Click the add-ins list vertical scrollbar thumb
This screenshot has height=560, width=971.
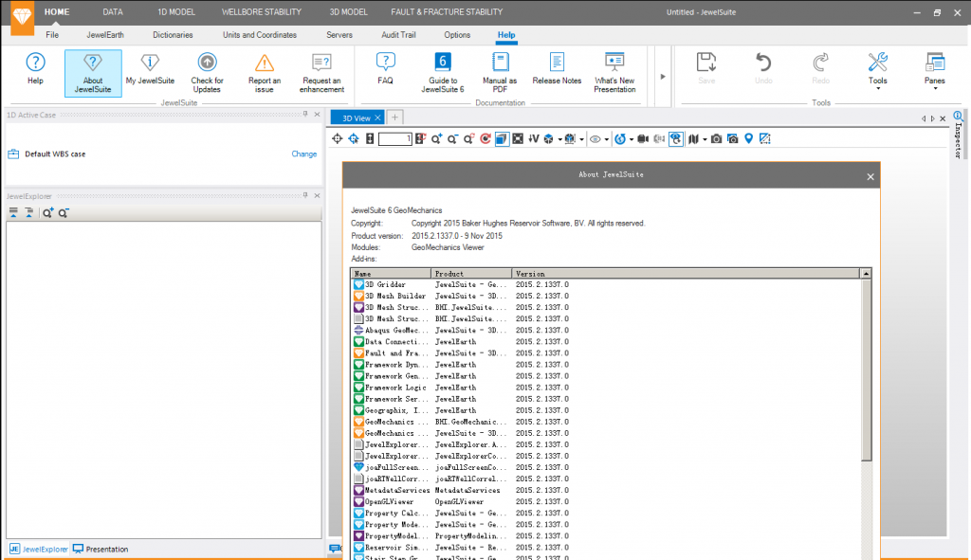coord(867,370)
